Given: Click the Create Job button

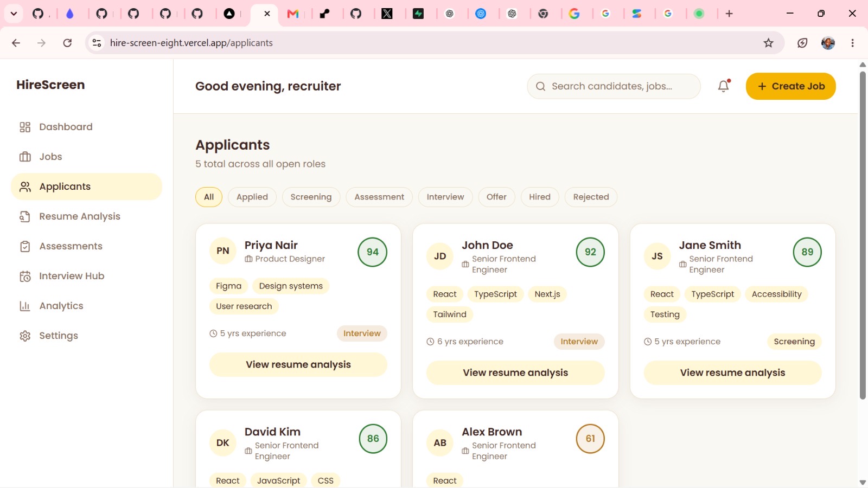Looking at the screenshot, I should coord(791,86).
